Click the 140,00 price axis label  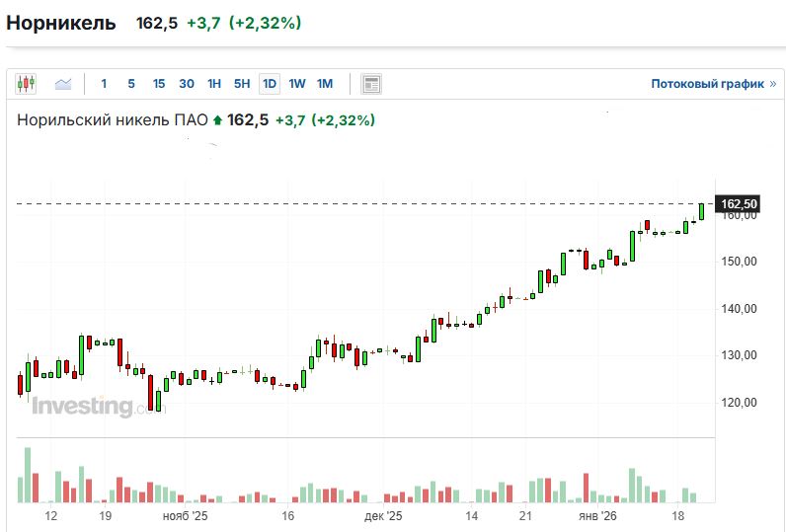(x=739, y=309)
